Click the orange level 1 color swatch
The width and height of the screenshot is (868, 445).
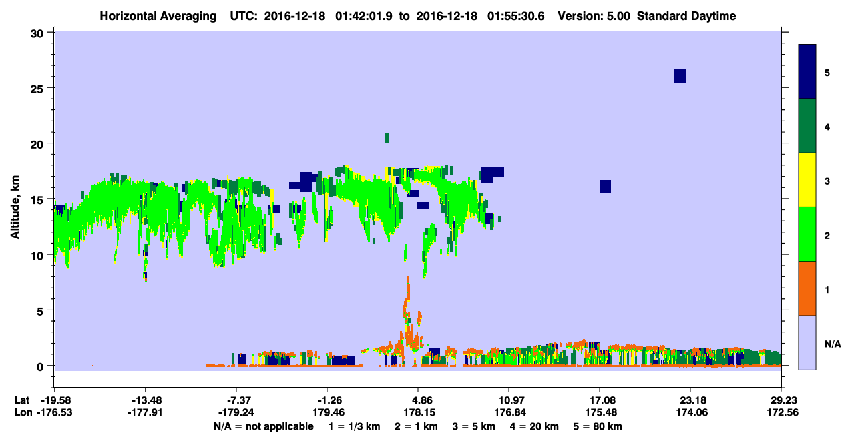[x=807, y=288]
